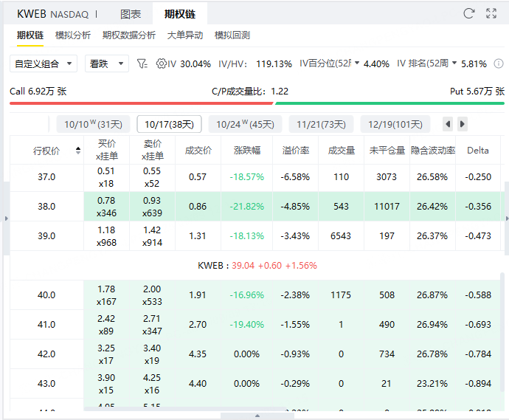Refresh the option chain data

(x=468, y=13)
